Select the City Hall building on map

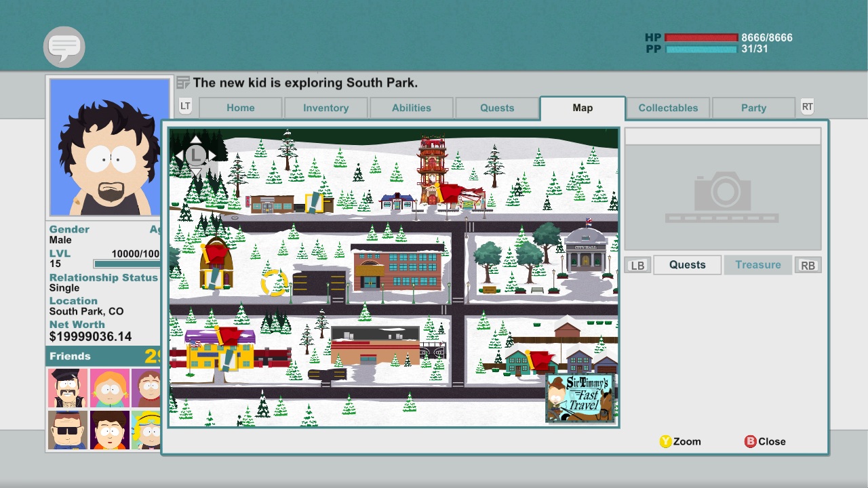[x=585, y=250]
